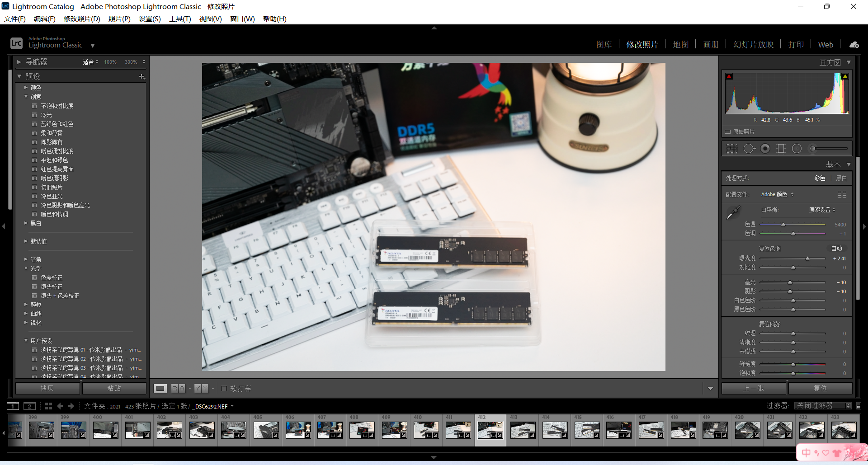Open grid view from filmstrip bar

click(x=48, y=406)
